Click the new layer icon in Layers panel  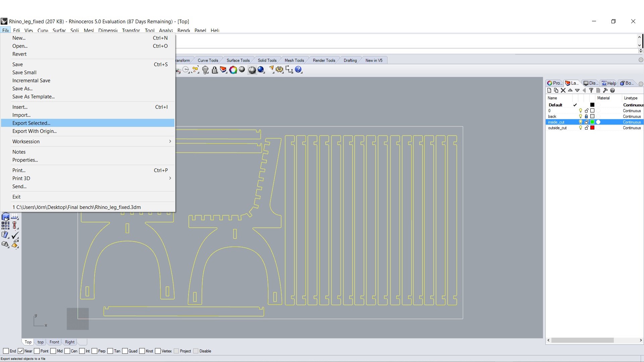(549, 90)
